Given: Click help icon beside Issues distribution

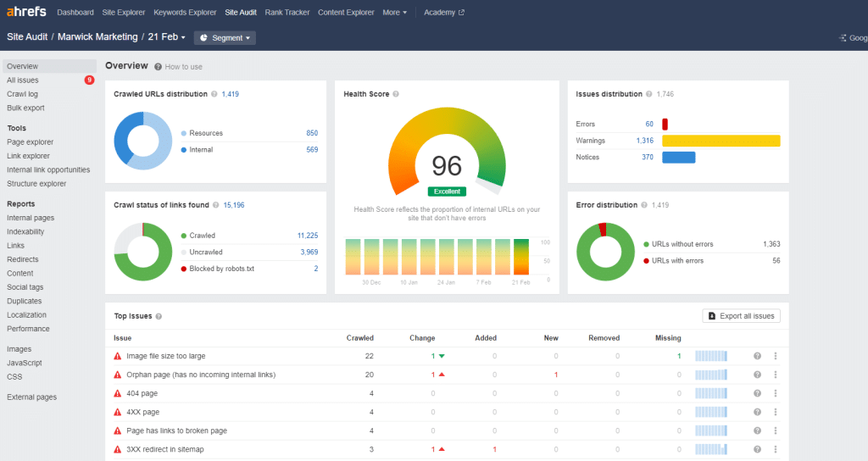Looking at the screenshot, I should 648,94.
